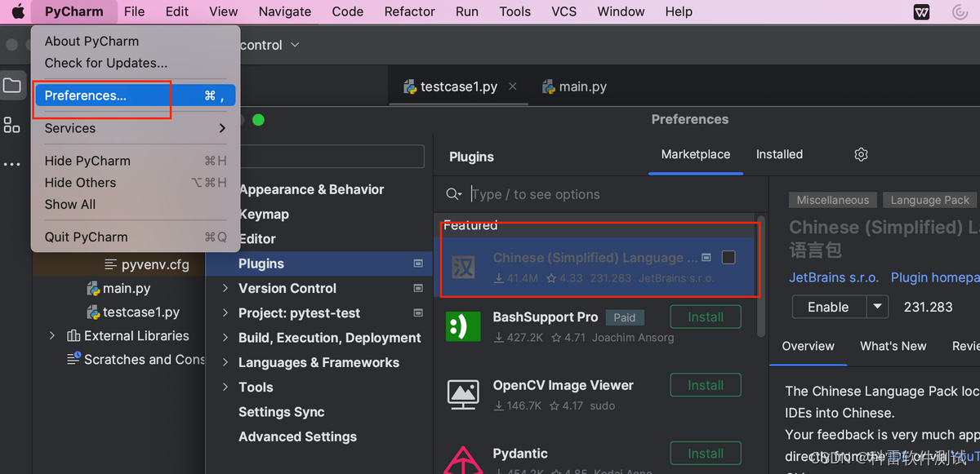This screenshot has width=980, height=474.
Task: Click the Python icon on testcase1.py tab
Action: pos(411,86)
